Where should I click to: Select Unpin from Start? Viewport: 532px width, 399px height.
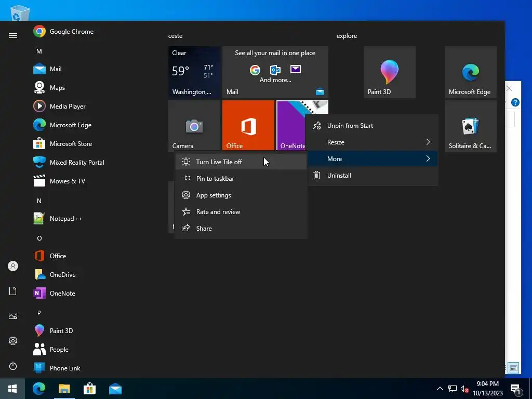point(373,126)
